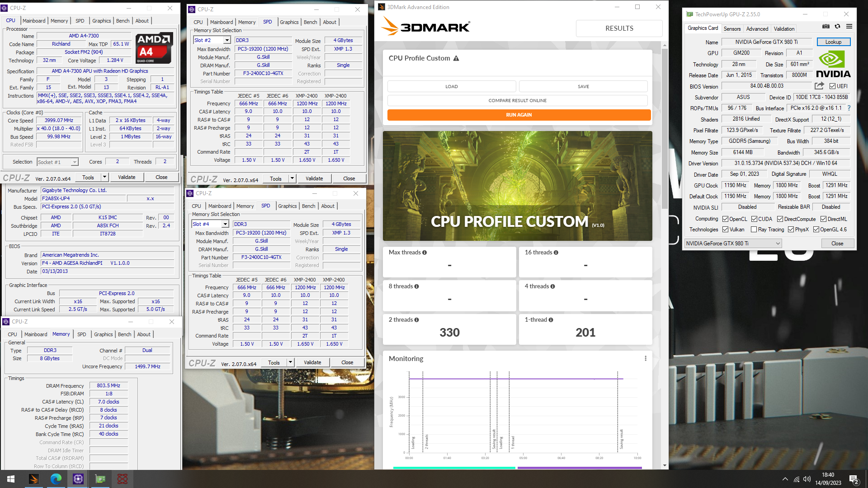Open Graphics tab in the Slot #2 CPU-Z window
Screen dimensions: 868x488
289,22
